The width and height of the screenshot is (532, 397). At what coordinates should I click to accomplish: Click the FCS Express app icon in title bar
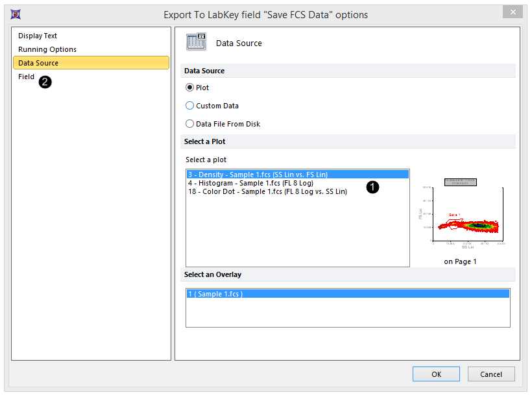12,14
